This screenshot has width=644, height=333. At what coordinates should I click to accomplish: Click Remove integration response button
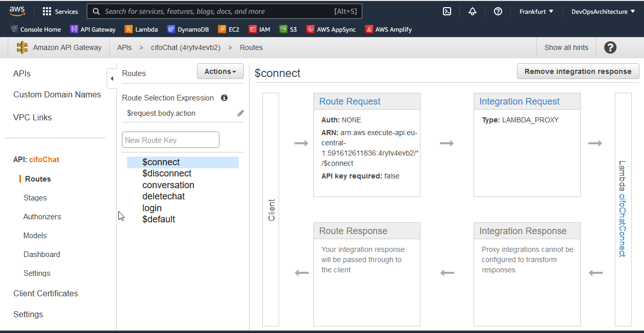(578, 71)
